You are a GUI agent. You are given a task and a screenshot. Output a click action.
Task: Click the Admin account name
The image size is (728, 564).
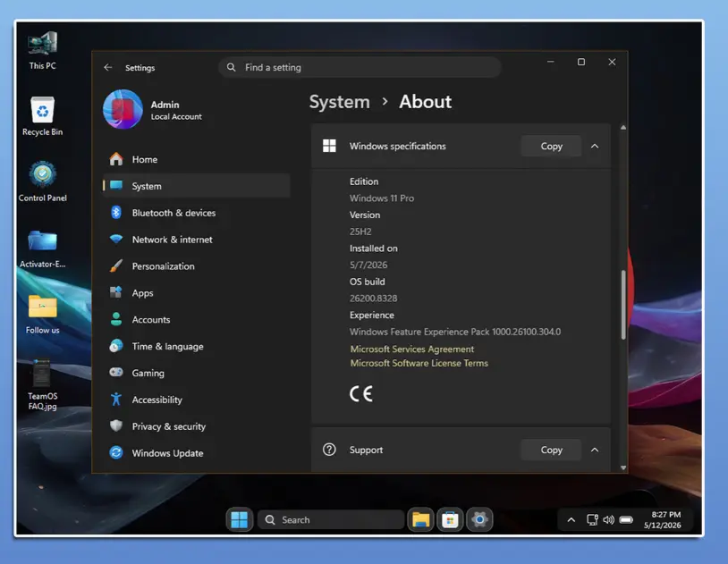pyautogui.click(x=165, y=105)
